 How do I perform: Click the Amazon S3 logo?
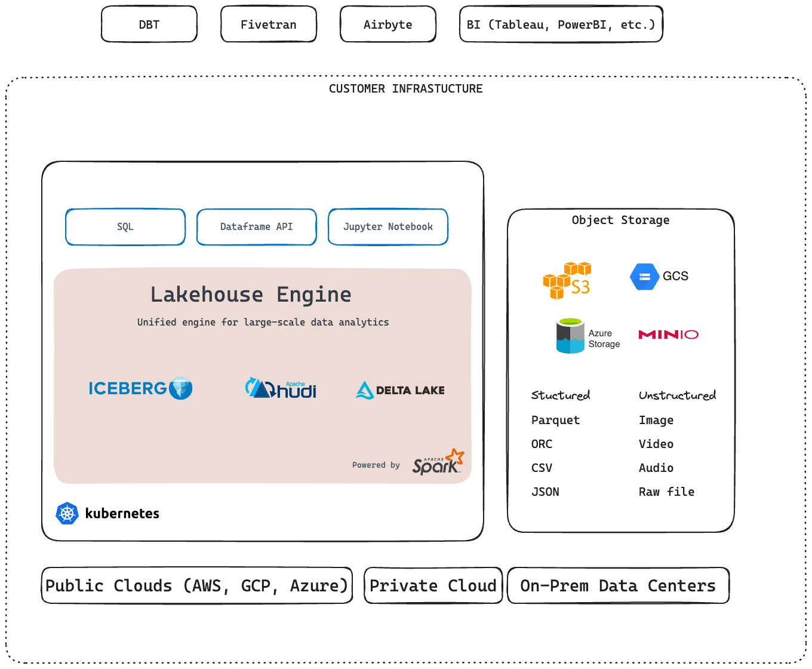tap(567, 280)
